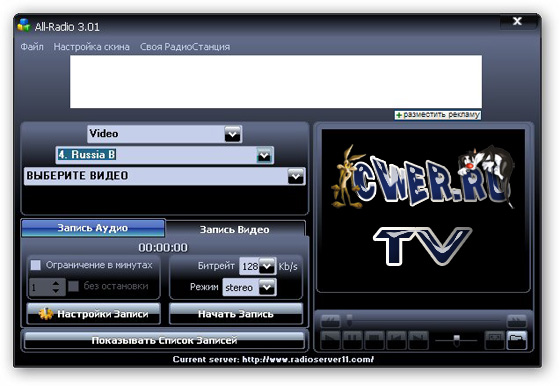Click the next track button

click(x=418, y=340)
